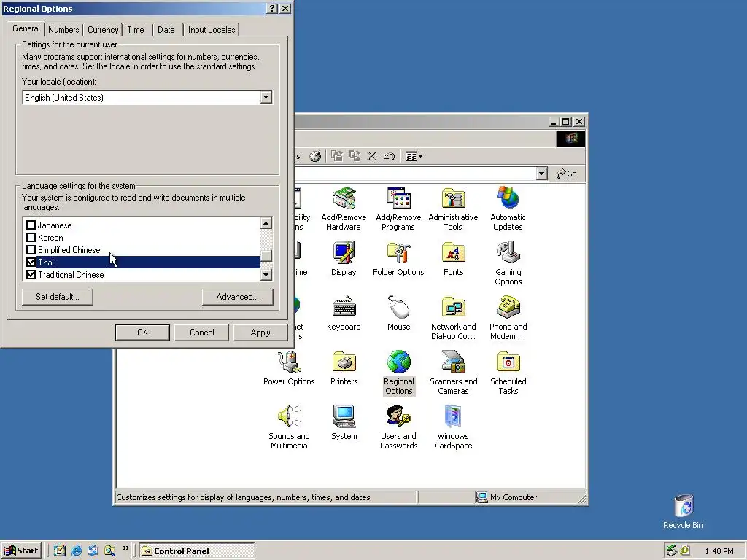Click the Show Desktop Quick Launch icon
The width and height of the screenshot is (747, 560).
pyautogui.click(x=60, y=551)
